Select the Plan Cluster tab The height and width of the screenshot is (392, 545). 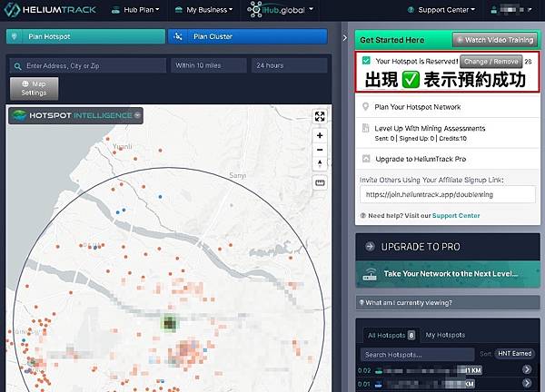[x=247, y=36]
